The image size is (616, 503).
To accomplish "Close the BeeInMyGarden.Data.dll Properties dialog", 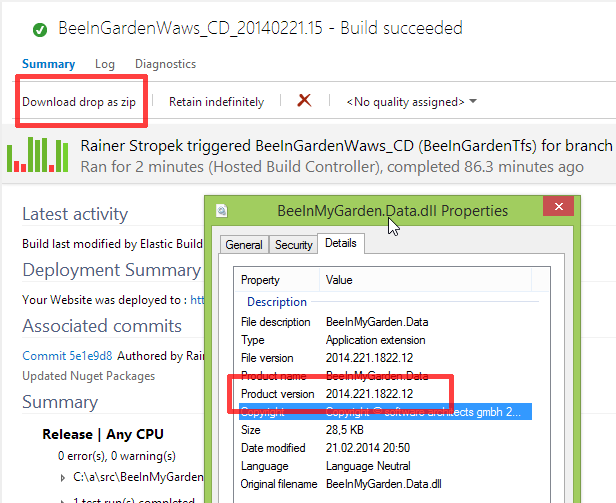I will 559,206.
